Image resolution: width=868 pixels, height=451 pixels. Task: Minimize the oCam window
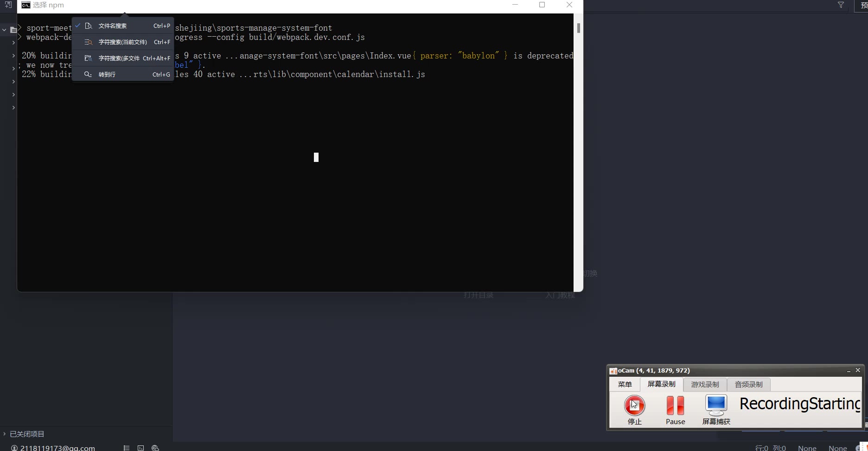pyautogui.click(x=849, y=371)
